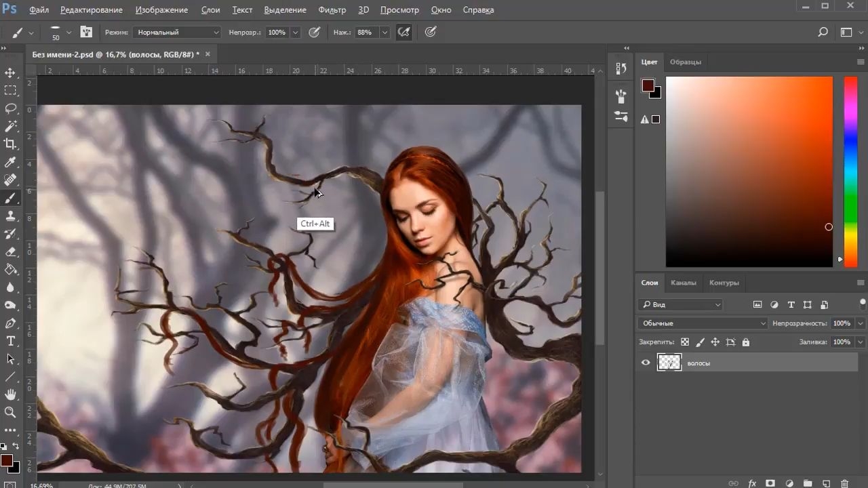Expand the tool preset picker arrow
Image resolution: width=868 pixels, height=488 pixels.
click(31, 33)
